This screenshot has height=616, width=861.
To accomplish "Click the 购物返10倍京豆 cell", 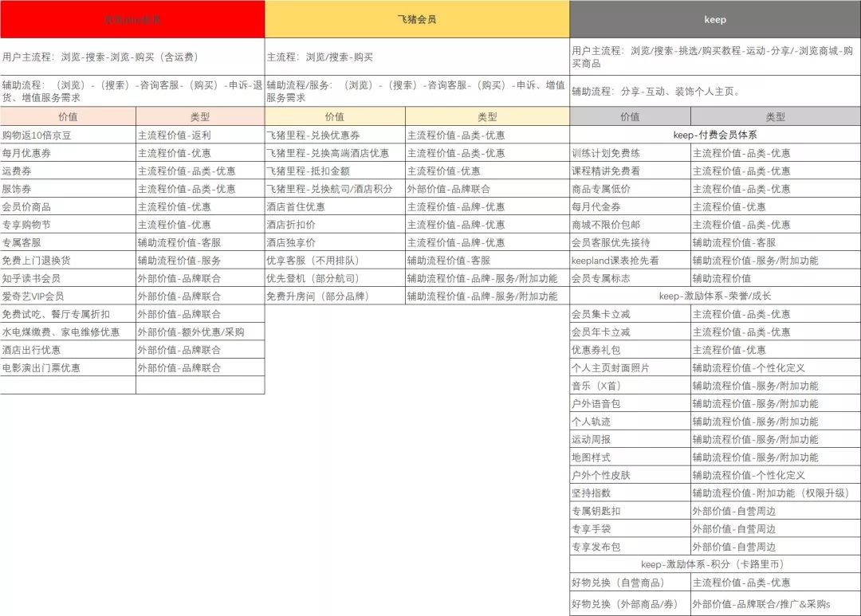I will (x=68, y=135).
